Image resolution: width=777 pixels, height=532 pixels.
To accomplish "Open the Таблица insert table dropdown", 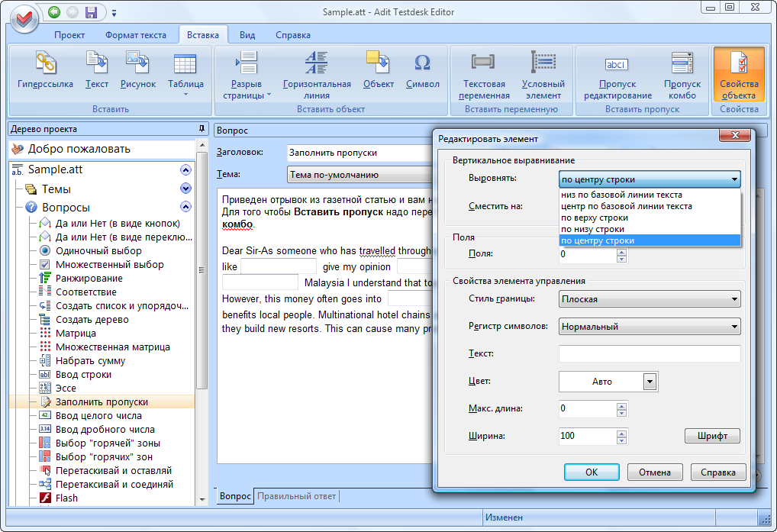I will pyautogui.click(x=185, y=73).
